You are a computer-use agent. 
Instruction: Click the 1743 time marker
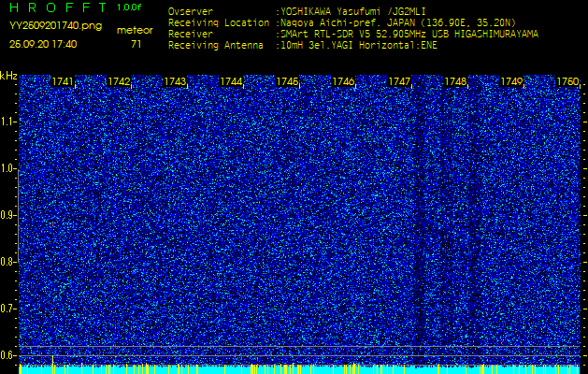click(175, 81)
